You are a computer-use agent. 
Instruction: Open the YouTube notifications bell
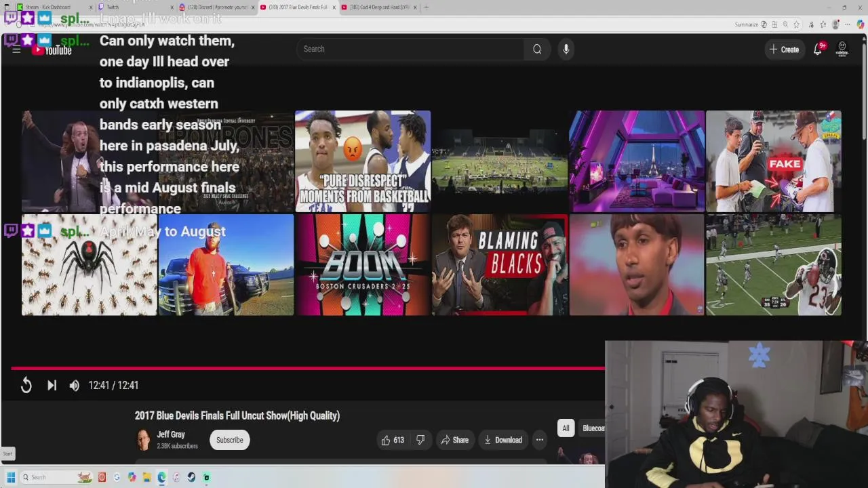click(818, 49)
